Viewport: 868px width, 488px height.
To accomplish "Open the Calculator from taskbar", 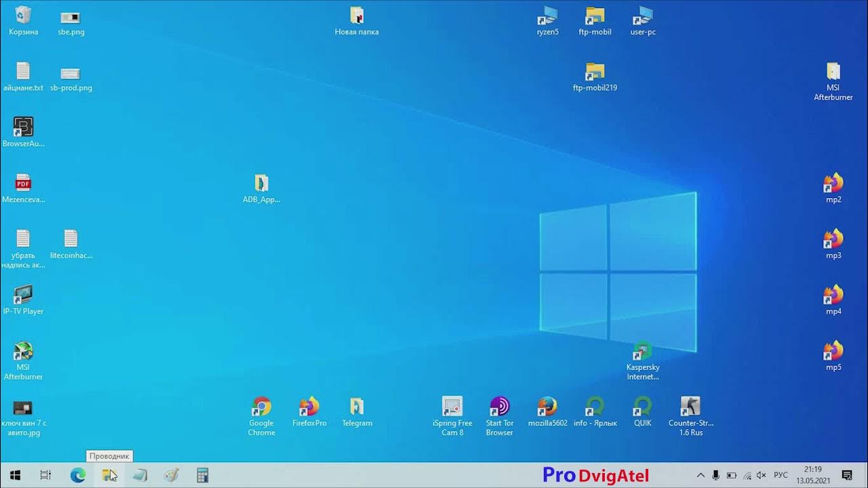I will tap(202, 475).
